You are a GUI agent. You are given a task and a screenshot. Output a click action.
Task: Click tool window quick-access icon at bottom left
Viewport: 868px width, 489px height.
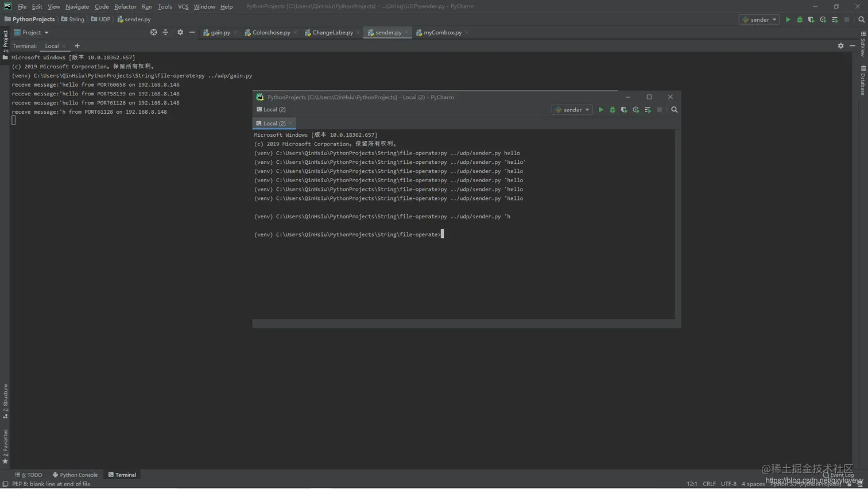pyautogui.click(x=5, y=484)
